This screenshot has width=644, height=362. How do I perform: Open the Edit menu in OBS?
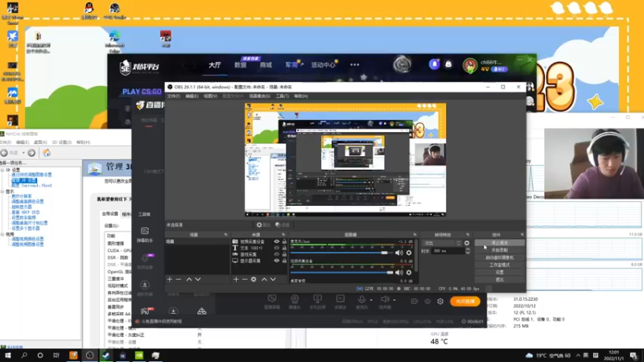pyautogui.click(x=192, y=96)
